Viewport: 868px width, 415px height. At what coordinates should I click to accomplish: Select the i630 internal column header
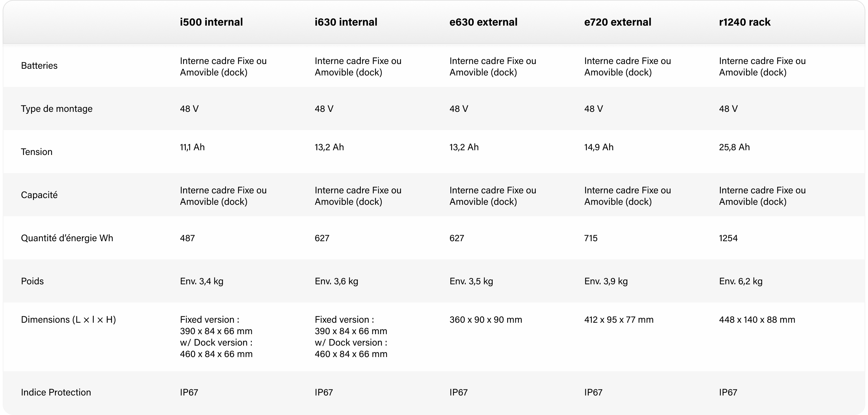click(x=346, y=22)
